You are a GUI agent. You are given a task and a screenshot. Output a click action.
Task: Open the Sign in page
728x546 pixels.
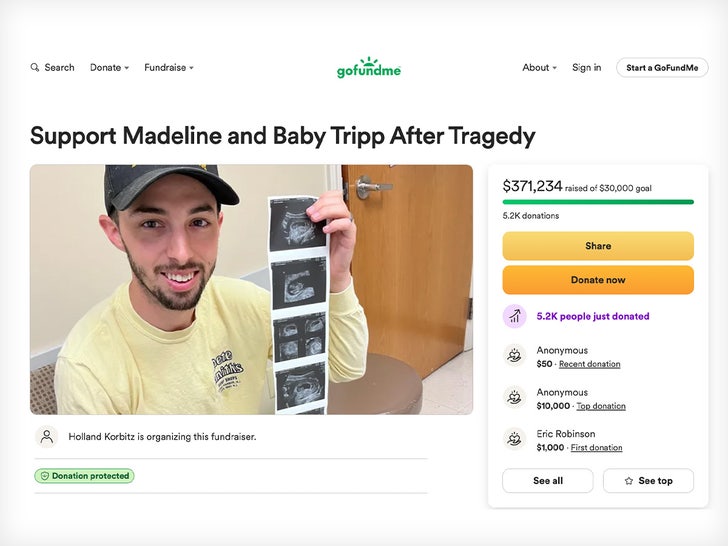tap(586, 68)
